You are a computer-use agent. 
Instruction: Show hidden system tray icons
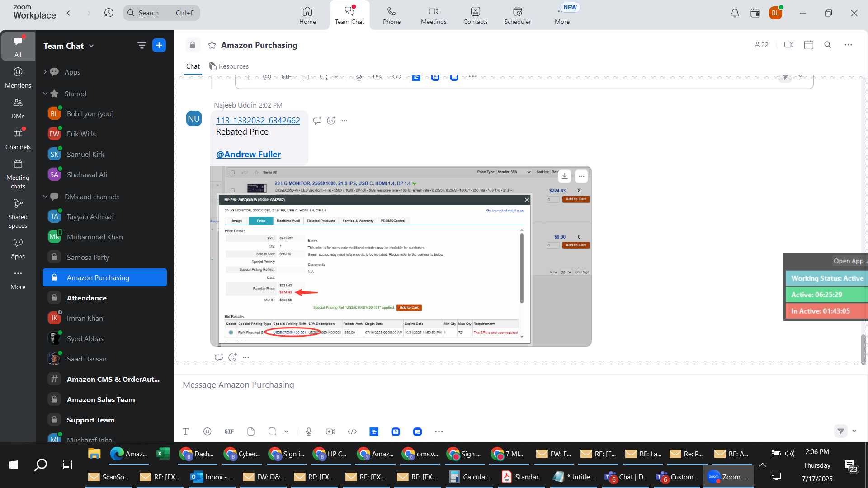[763, 465]
